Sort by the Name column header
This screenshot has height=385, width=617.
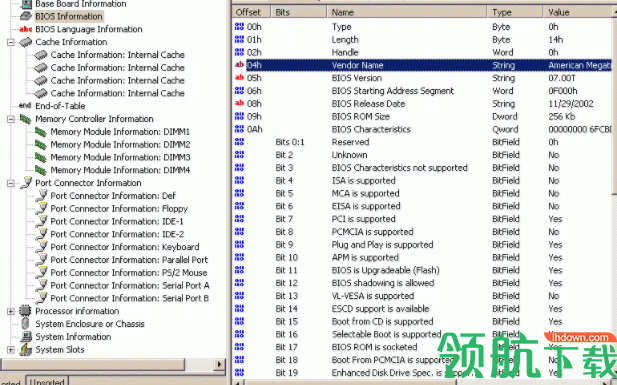[x=407, y=12]
